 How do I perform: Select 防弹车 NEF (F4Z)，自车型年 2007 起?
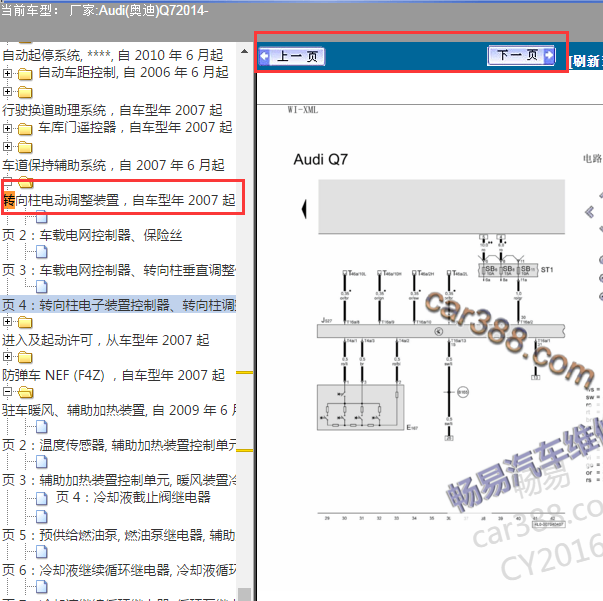[113, 375]
